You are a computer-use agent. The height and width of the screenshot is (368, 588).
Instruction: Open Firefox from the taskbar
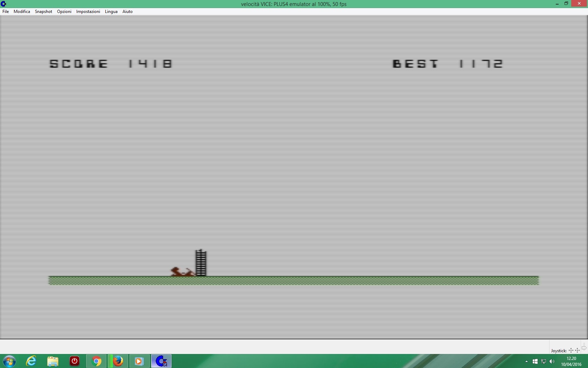(x=118, y=361)
